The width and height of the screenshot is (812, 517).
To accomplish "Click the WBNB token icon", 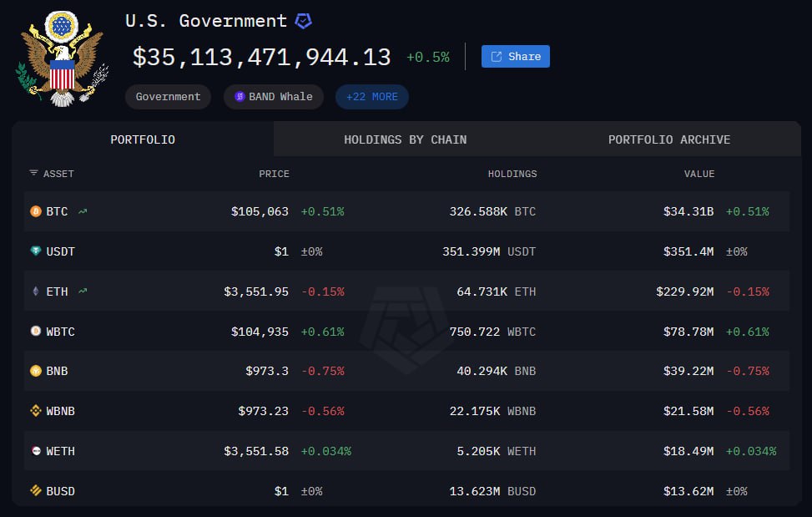I will [35, 411].
